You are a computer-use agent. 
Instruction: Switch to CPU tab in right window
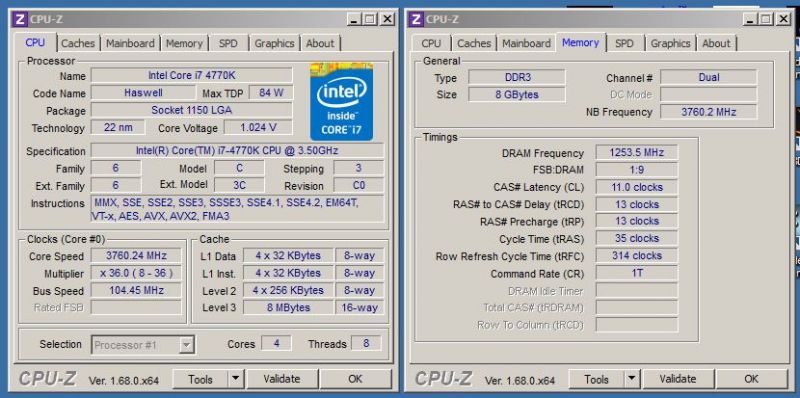(x=431, y=43)
